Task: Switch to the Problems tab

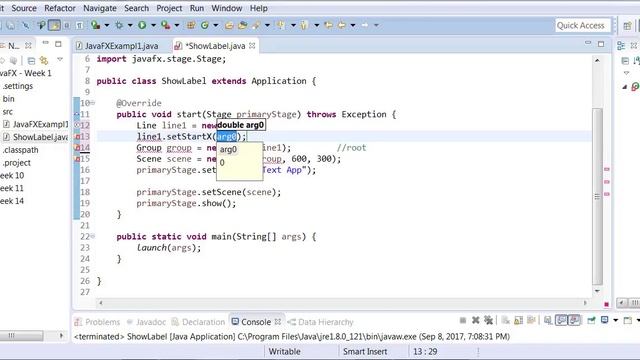Action: pos(98,322)
